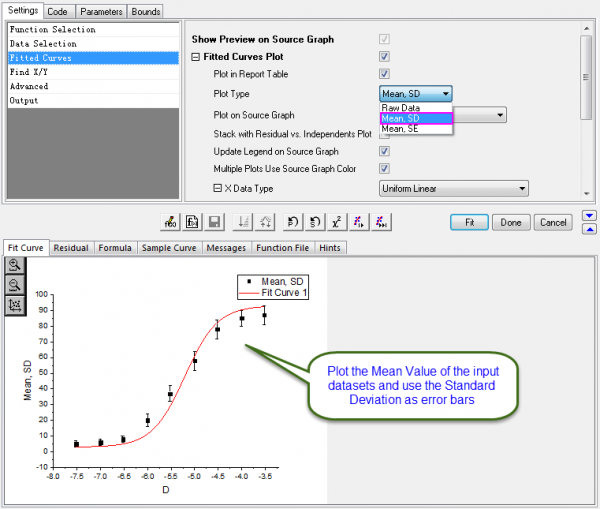Click the zoom out magnifier icon
Image resolution: width=600 pixels, height=509 pixels.
pos(16,285)
